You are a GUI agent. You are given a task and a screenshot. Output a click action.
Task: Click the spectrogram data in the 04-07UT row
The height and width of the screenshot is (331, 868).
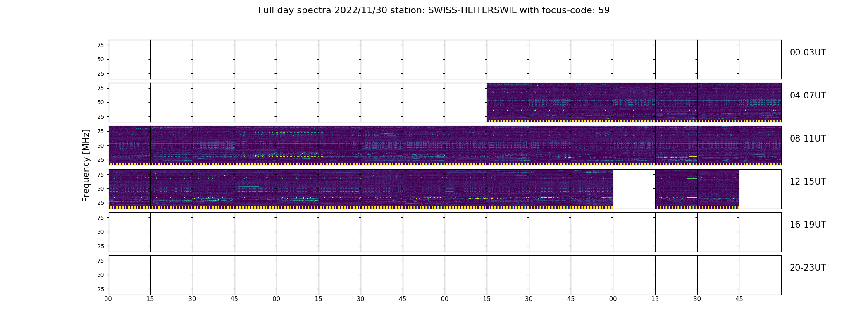coord(634,103)
